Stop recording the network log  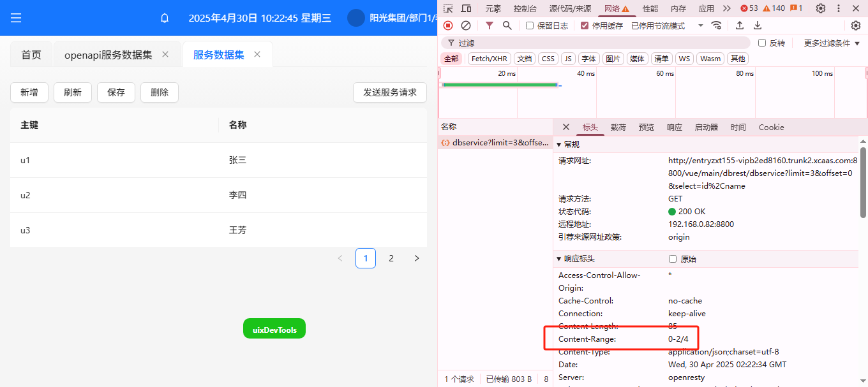pos(448,26)
